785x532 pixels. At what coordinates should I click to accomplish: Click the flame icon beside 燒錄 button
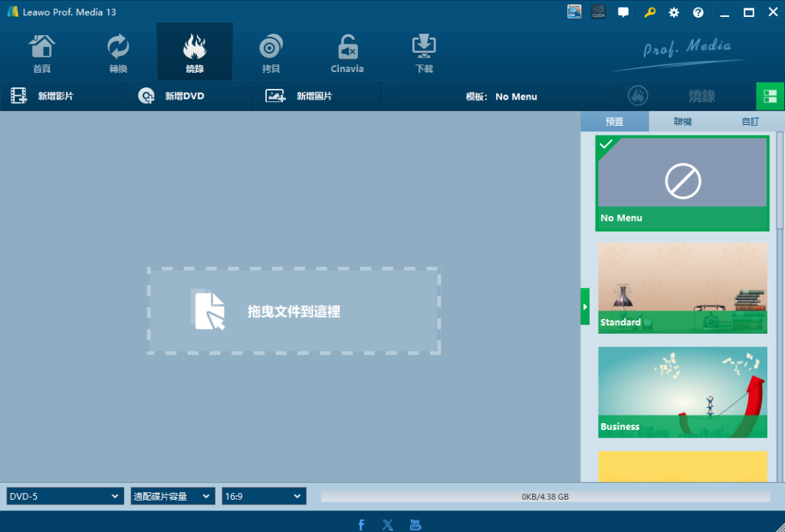pos(638,96)
